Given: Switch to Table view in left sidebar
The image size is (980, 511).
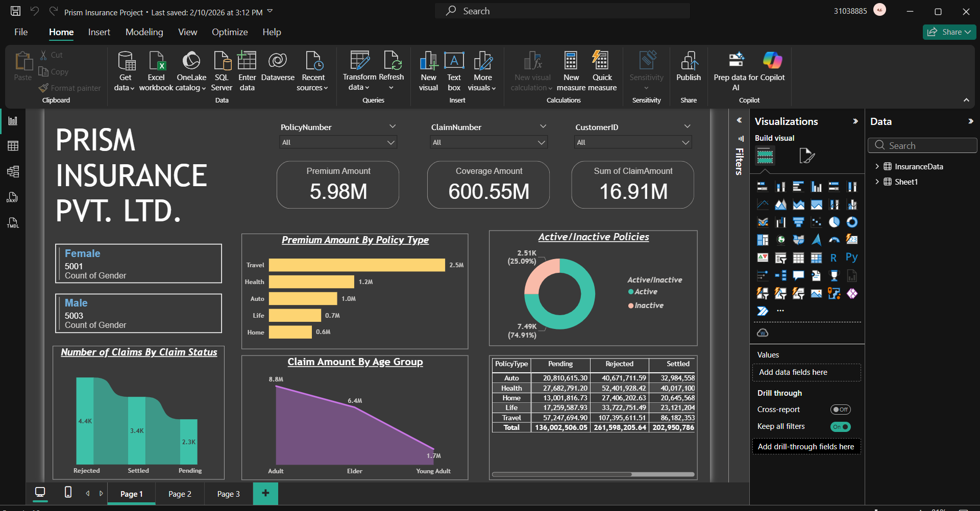Looking at the screenshot, I should coord(13,146).
